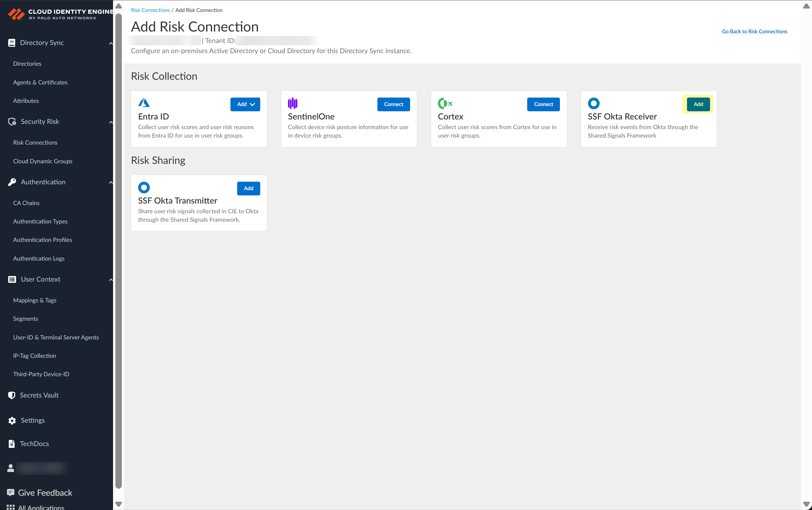Click the sidebar scroll down arrow
Screen dimensions: 812x510
click(118, 504)
